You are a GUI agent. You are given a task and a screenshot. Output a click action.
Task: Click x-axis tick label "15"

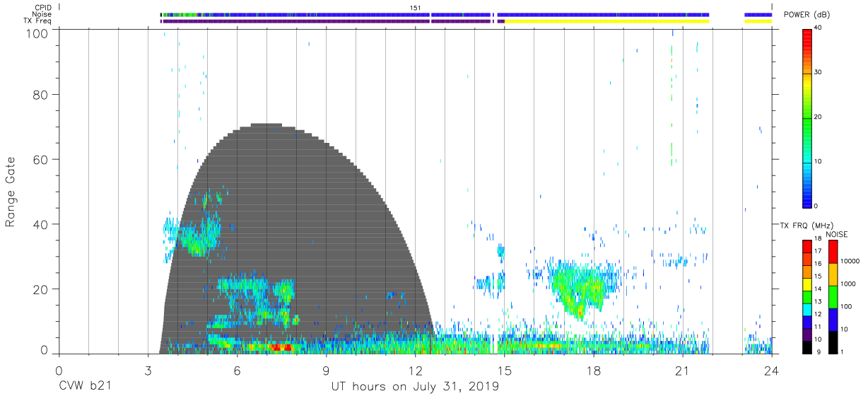tap(505, 371)
